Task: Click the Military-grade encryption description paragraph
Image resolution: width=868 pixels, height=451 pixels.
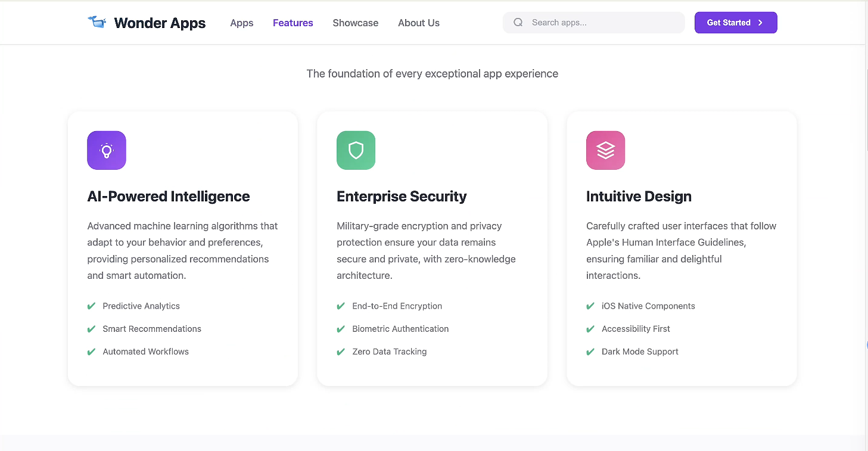Action: click(x=427, y=251)
